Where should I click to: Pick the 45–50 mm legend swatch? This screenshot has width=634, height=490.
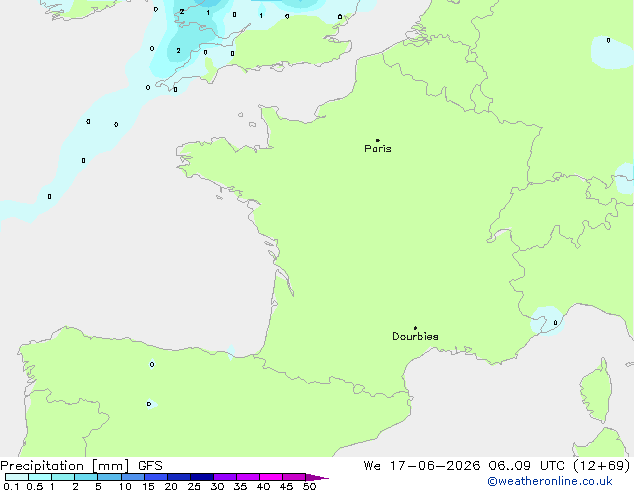294,477
